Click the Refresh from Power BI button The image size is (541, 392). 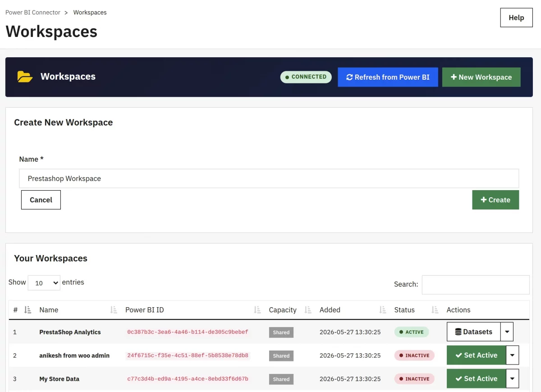[x=388, y=77]
